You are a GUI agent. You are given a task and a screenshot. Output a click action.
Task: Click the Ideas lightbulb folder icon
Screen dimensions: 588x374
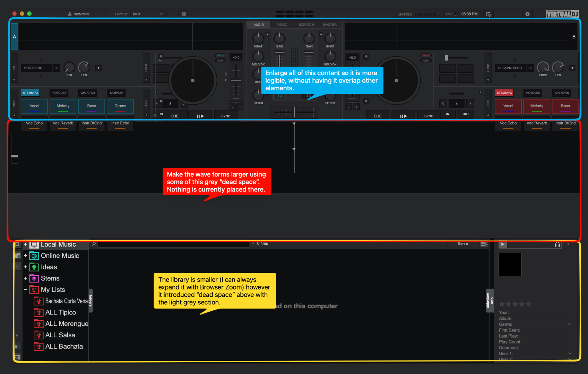point(34,267)
